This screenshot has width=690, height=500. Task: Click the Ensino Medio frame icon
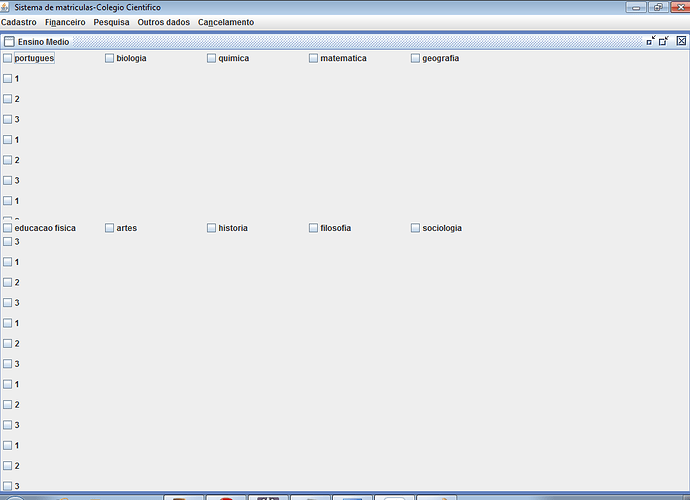[9, 41]
